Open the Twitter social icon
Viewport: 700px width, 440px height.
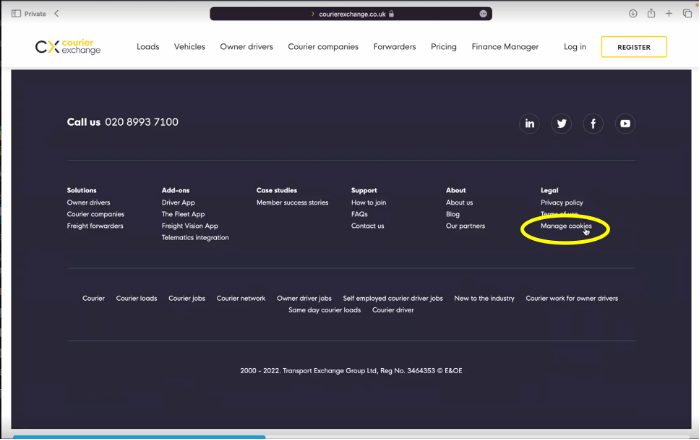click(561, 124)
